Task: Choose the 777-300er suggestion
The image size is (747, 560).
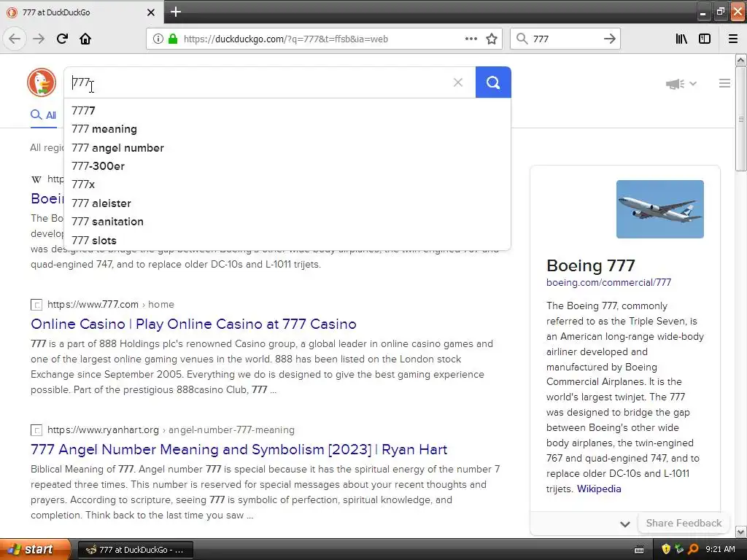Action: coord(287,166)
